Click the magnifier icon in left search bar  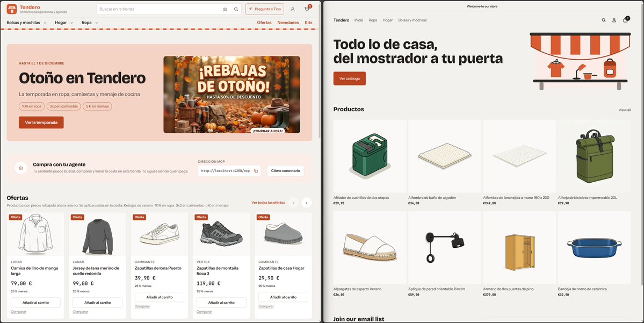pos(236,9)
